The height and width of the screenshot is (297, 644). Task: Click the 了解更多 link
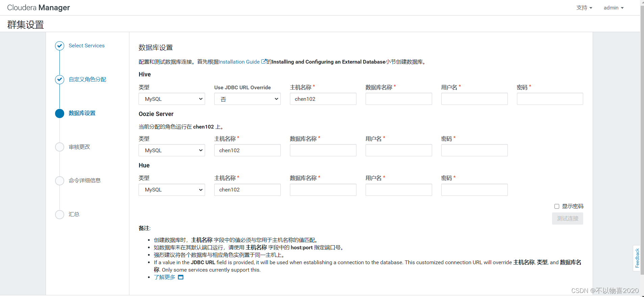click(x=165, y=277)
